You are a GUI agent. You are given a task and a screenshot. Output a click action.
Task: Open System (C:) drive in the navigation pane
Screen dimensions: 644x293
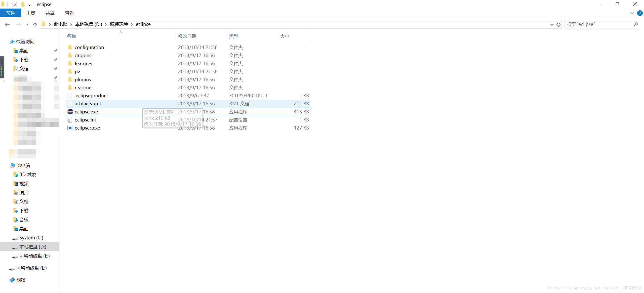coord(31,238)
